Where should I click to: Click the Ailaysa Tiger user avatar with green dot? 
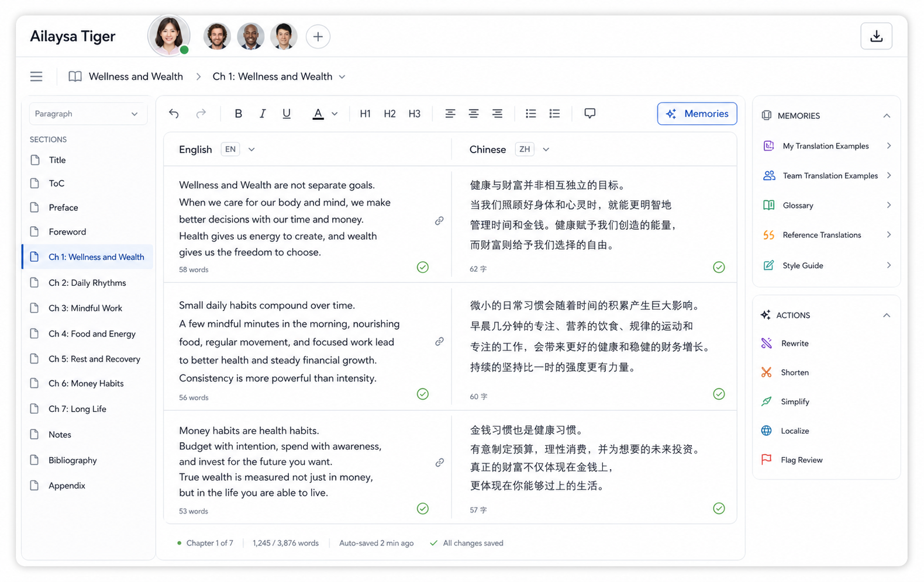point(169,36)
